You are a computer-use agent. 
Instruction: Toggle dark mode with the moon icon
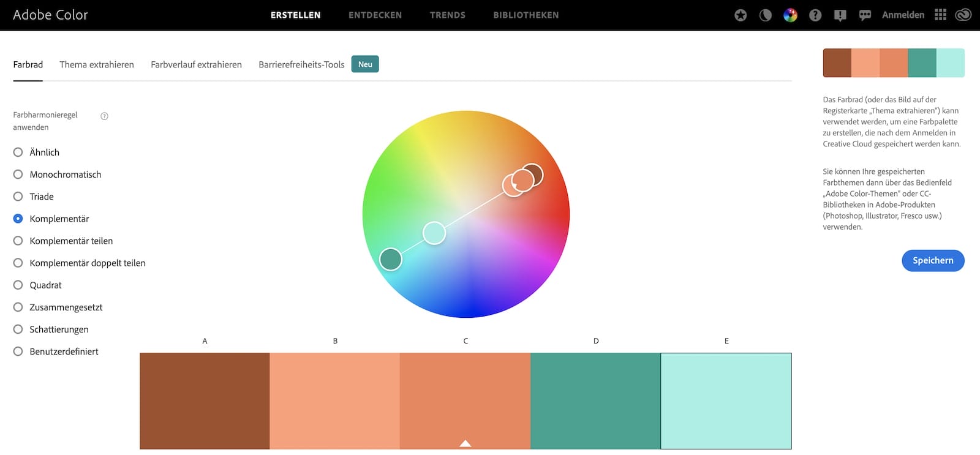tap(766, 15)
